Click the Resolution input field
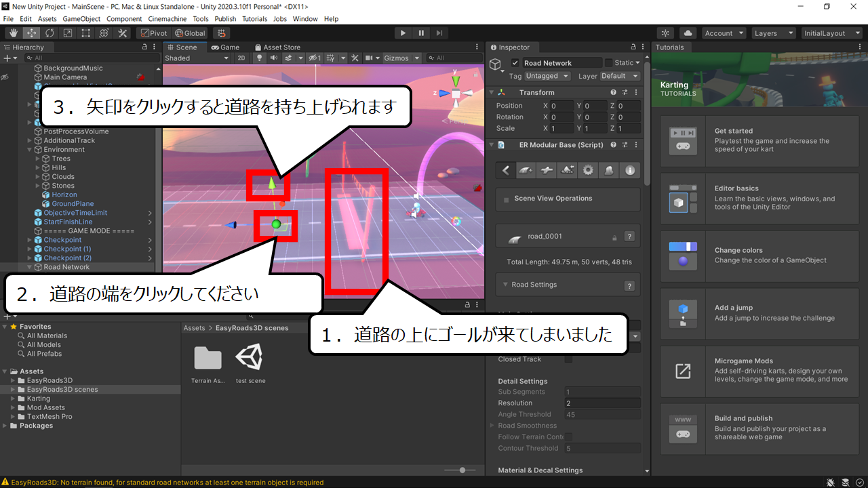 (x=602, y=403)
